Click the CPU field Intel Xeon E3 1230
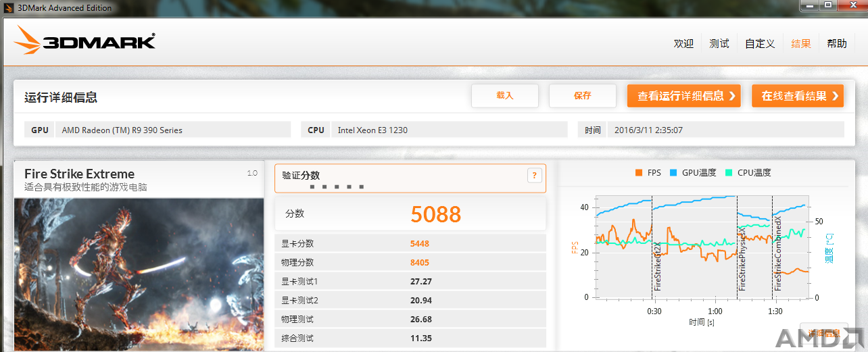Viewport: 868px width, 352px height. click(x=449, y=130)
